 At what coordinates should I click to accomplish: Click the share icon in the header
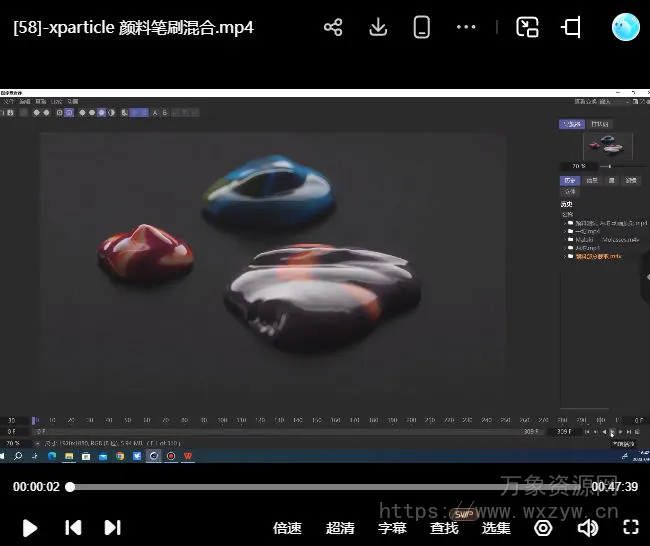point(333,27)
